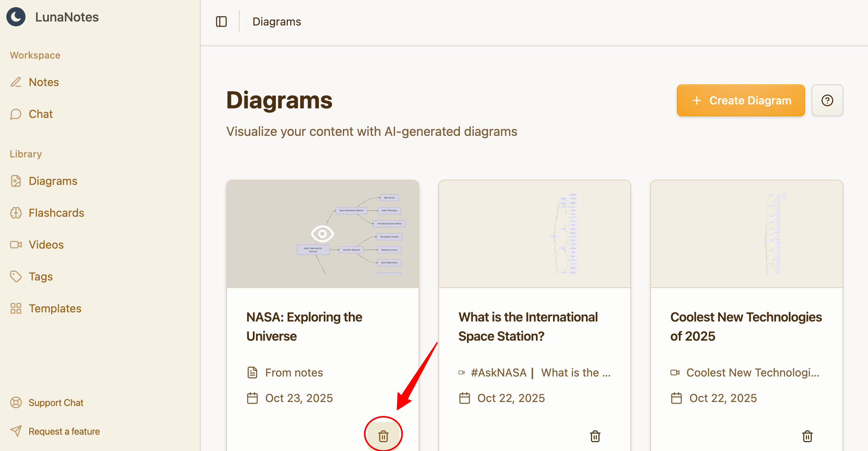Viewport: 868px width, 451px height.
Task: Open the help question mark button
Action: (x=827, y=100)
